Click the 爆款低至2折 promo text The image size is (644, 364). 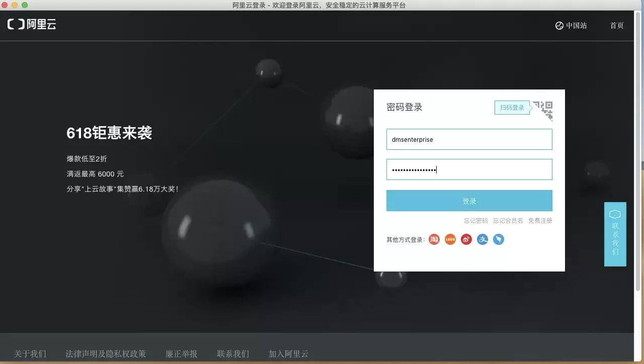coord(87,159)
